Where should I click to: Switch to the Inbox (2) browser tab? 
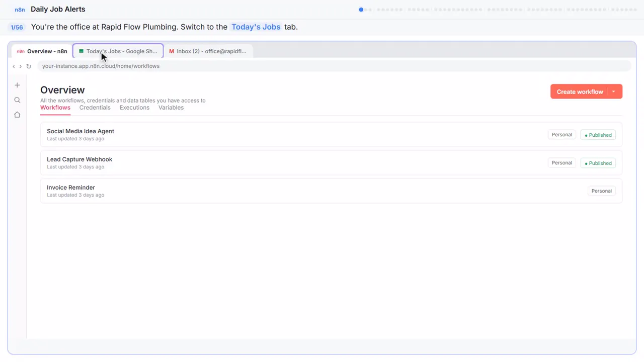(x=208, y=51)
